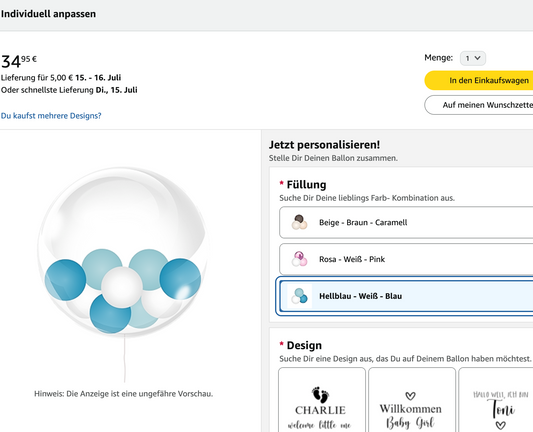The height and width of the screenshot is (432, 533).
Task: Click the chevron arrow in quantity selector
Action: pos(478,58)
